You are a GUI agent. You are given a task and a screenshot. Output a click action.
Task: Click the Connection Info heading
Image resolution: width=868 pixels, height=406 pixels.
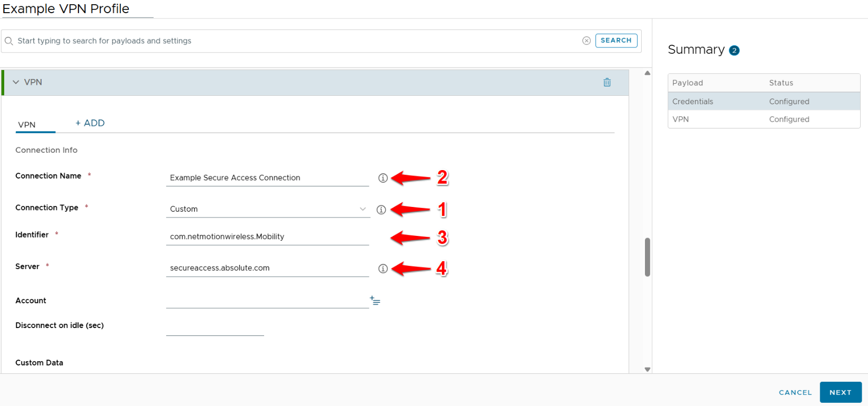click(x=46, y=150)
